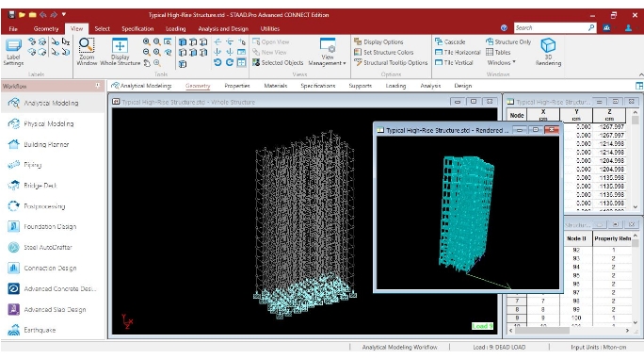Click Display Whole Structure icon
Viewport: 644px width, 359px height.
[x=120, y=52]
